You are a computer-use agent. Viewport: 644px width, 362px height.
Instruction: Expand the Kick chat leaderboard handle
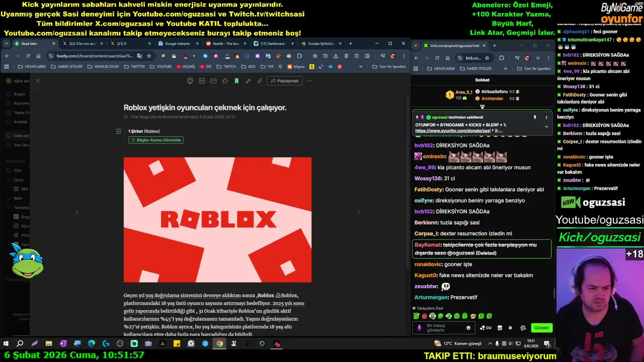pyautogui.click(x=482, y=107)
